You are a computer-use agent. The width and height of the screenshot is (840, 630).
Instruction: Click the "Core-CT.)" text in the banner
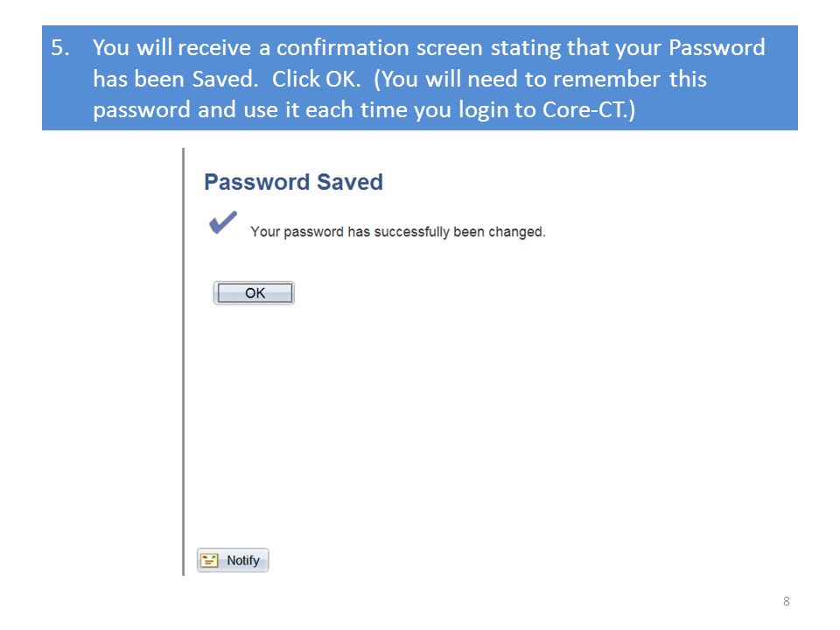coord(589,110)
